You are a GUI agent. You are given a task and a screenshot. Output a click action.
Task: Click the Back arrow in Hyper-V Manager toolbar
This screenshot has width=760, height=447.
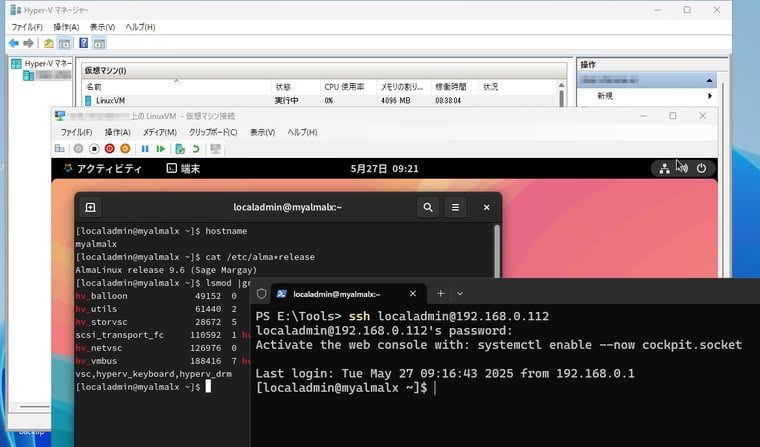[x=14, y=43]
